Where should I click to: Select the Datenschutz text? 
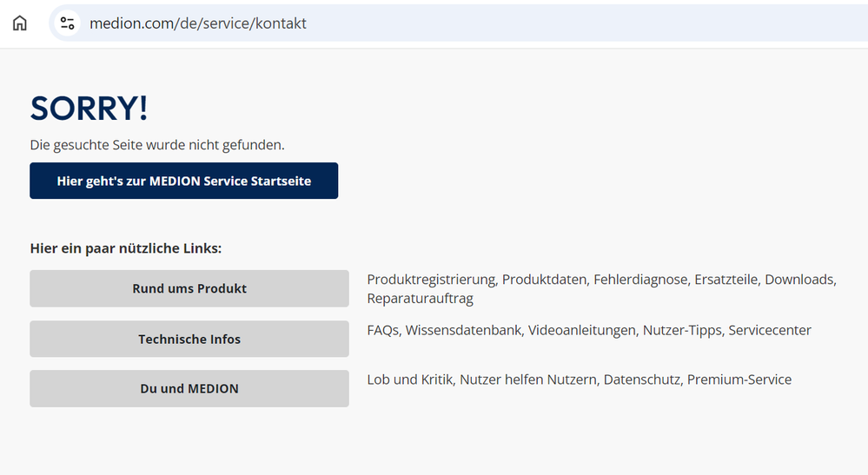(641, 379)
